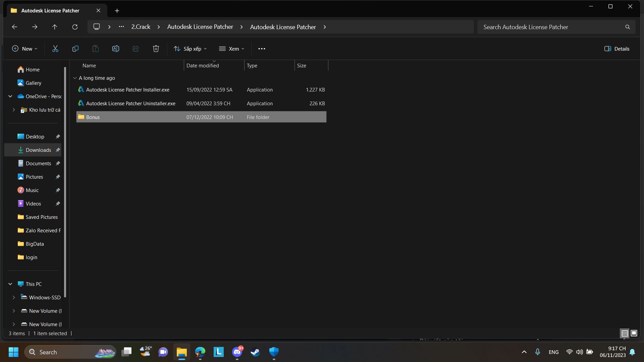
Task: Click the 2.Crack breadcrumb segment
Action: click(141, 27)
